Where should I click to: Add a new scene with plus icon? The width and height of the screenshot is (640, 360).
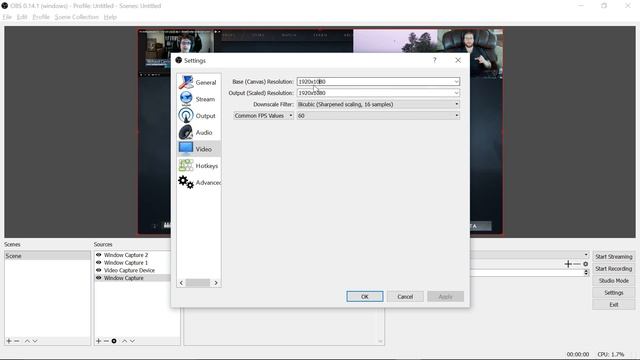9,341
